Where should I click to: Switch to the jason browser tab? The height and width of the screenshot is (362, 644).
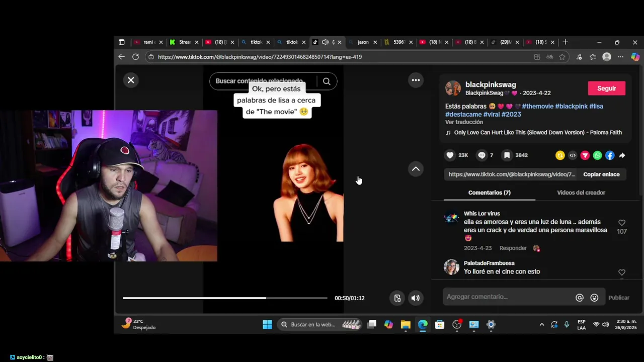(x=363, y=42)
